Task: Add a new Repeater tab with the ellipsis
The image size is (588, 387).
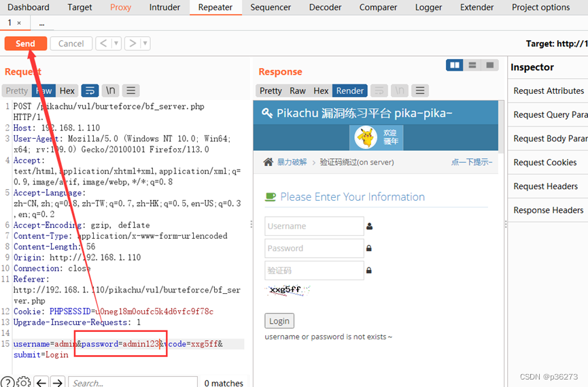Action: [41, 24]
